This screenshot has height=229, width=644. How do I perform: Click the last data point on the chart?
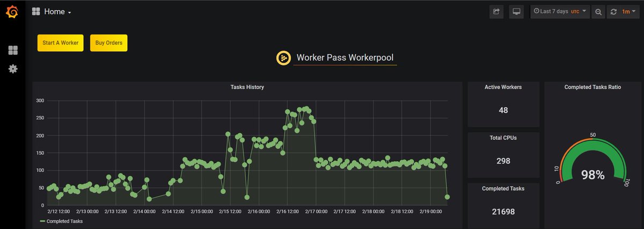pyautogui.click(x=447, y=197)
